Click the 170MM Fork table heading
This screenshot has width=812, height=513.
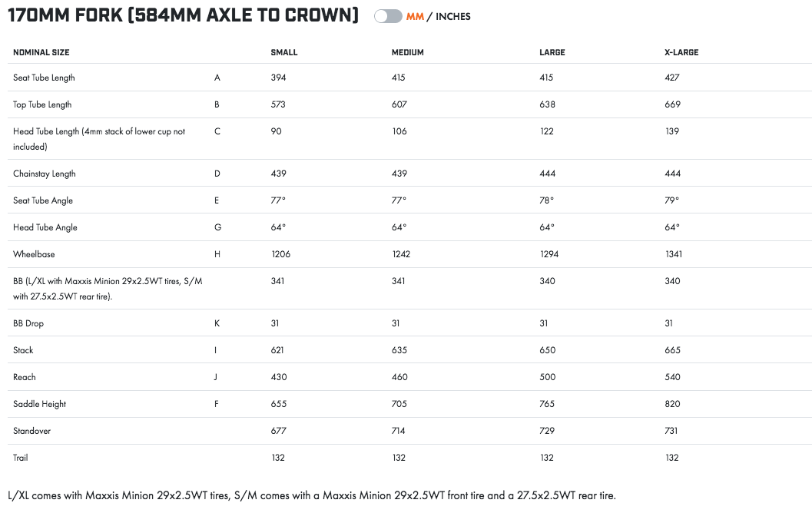tap(183, 15)
